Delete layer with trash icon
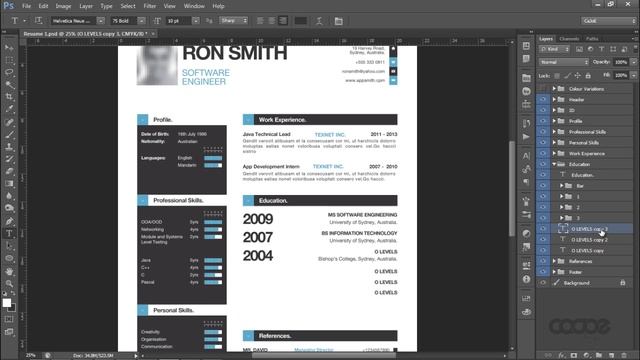640x360 pixels. 624,356
